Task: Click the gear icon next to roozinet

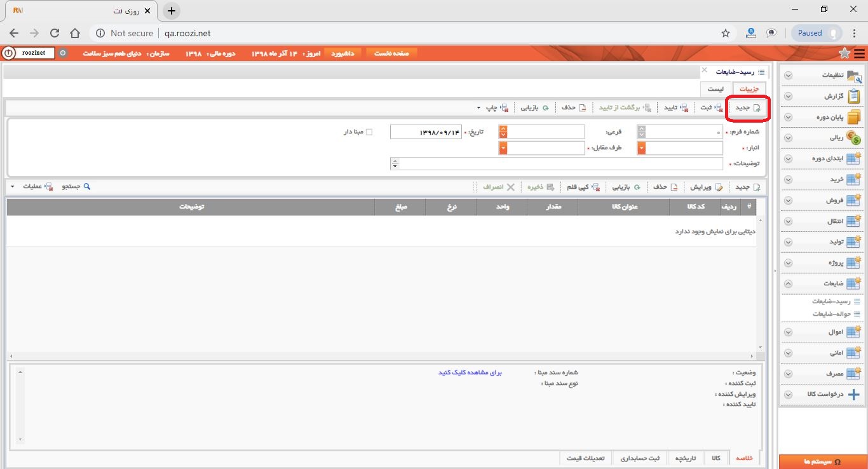Action: point(62,53)
